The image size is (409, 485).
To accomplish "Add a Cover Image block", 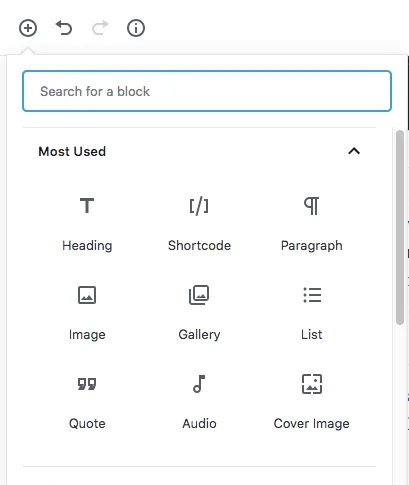I will point(312,402).
